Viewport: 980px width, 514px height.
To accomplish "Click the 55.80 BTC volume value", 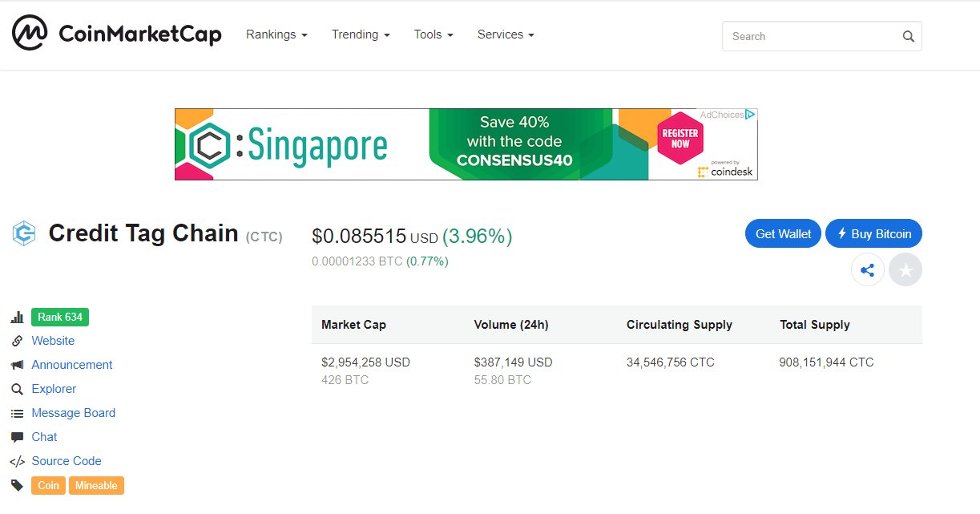I will [x=502, y=380].
